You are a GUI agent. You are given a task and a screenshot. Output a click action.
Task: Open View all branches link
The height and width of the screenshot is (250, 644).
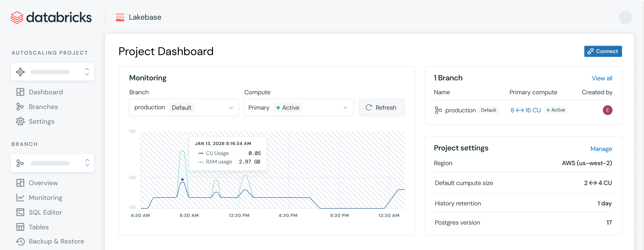coord(602,78)
